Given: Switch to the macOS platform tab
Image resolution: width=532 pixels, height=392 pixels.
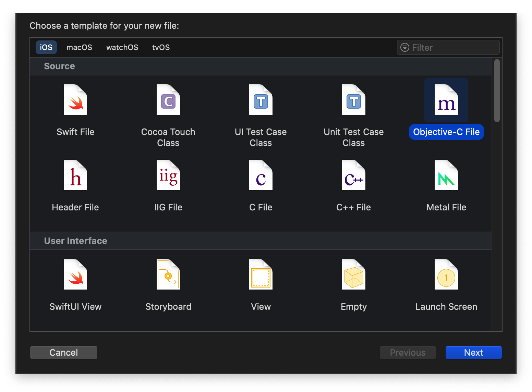Looking at the screenshot, I should tap(79, 47).
